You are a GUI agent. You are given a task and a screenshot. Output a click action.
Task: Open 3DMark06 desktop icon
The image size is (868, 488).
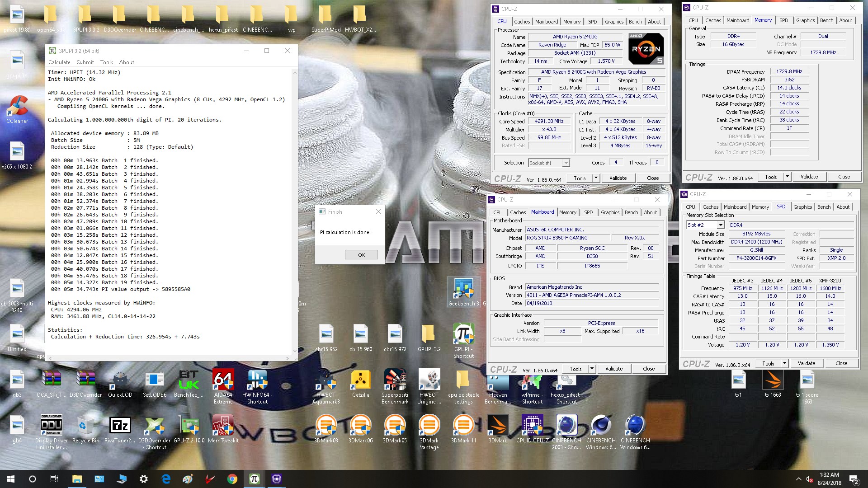point(360,428)
